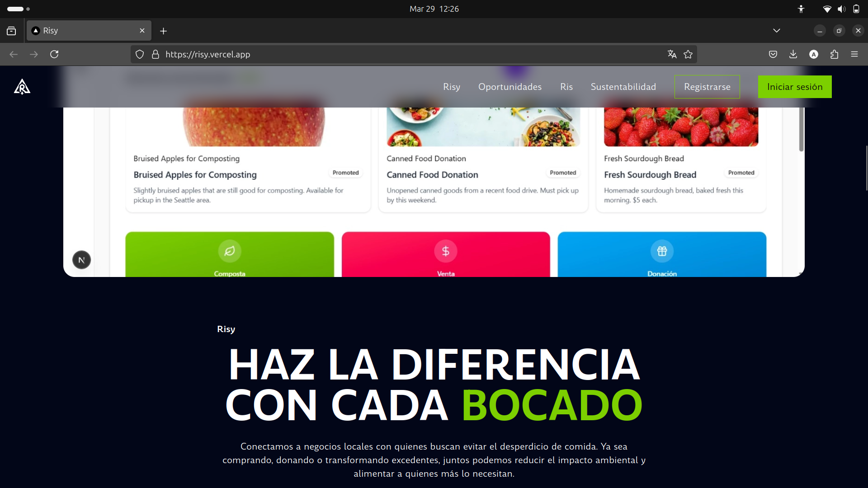868x488 pixels.
Task: Expand the list all tabs chevron
Action: pos(777,31)
